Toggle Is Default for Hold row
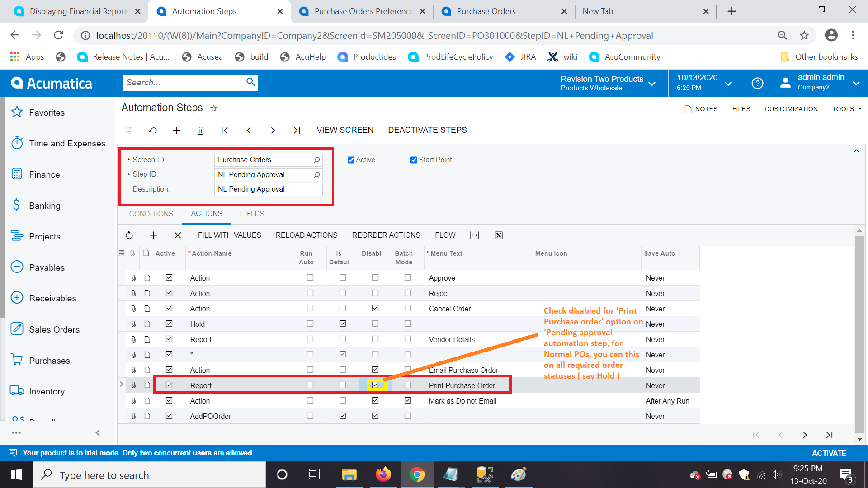Viewport: 868px width, 488px height. (343, 324)
